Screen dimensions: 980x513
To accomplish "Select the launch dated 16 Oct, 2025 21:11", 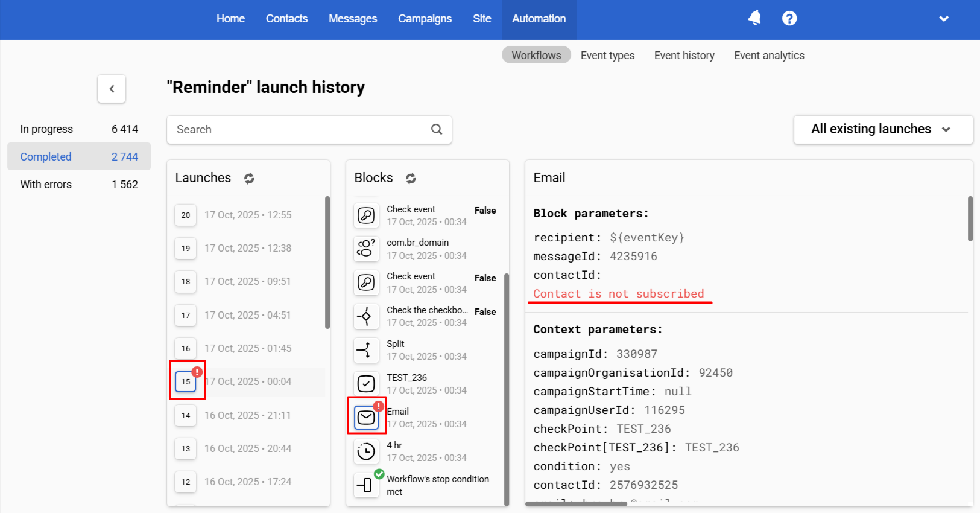I will click(248, 415).
